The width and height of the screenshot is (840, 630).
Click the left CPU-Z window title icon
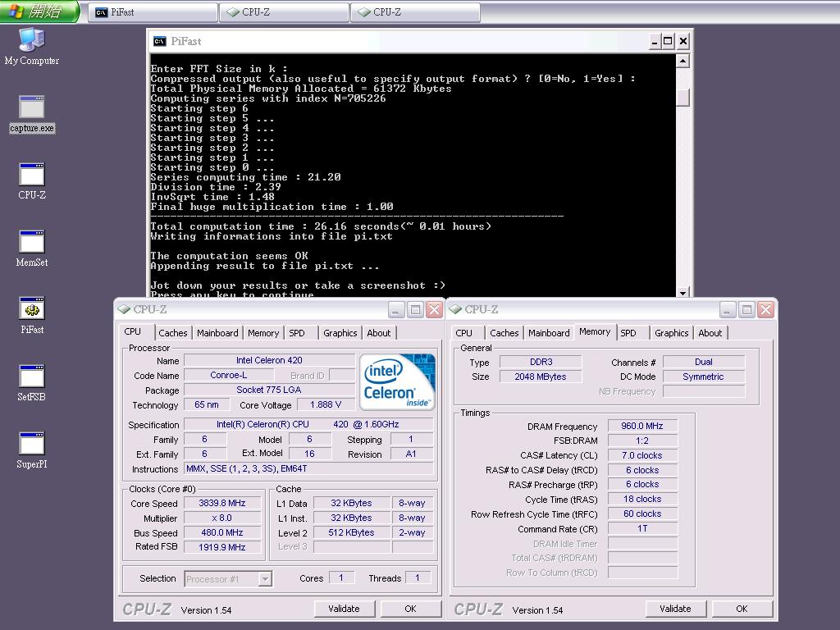tap(125, 309)
